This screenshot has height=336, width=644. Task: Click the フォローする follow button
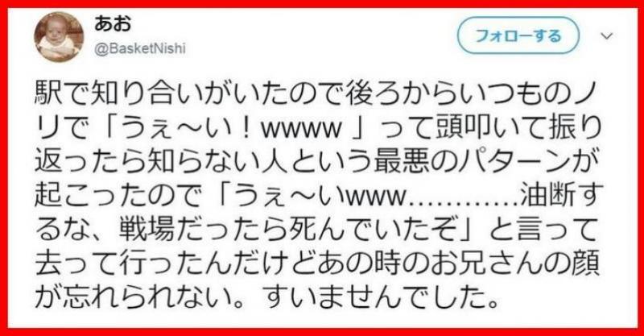pyautogui.click(x=518, y=35)
